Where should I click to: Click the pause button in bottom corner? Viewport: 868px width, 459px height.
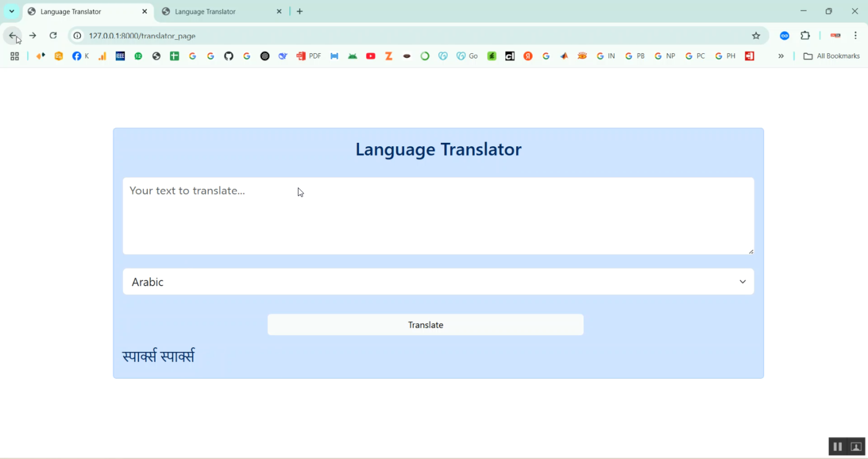point(837,446)
